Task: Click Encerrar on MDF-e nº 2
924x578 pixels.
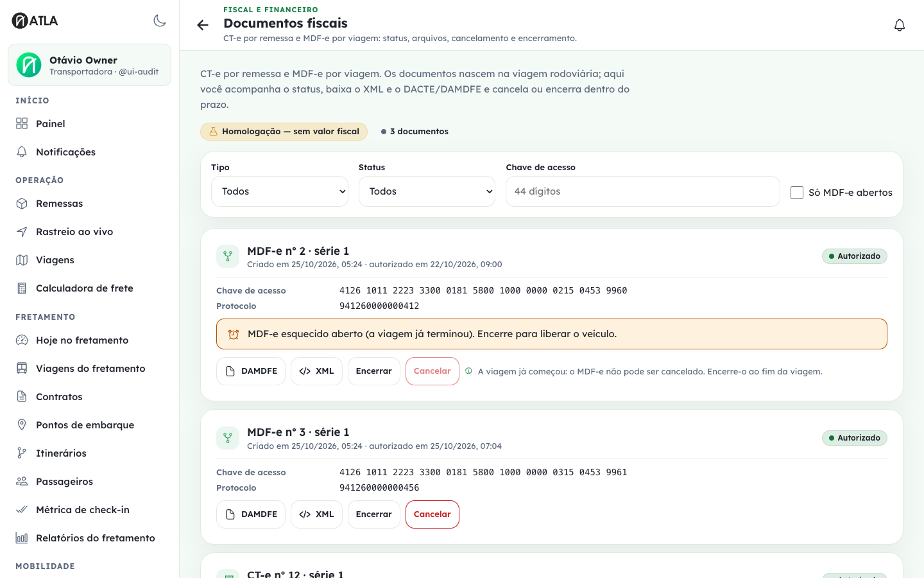Action: 374,371
